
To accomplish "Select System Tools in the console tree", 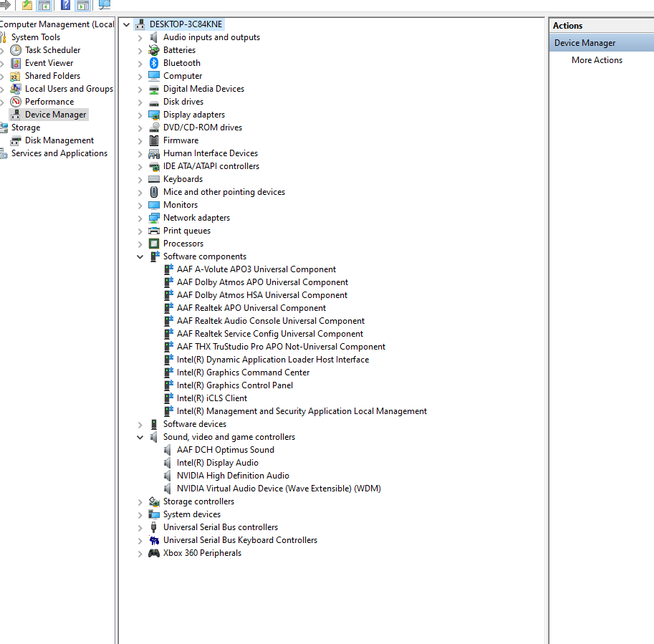I will [x=36, y=37].
